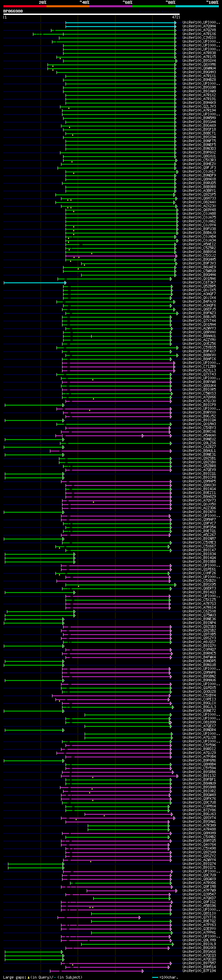The height and width of the screenshot is (980, 222).
Task: Open hit UniRef100_A7R1X6
Action: tap(199, 34)
